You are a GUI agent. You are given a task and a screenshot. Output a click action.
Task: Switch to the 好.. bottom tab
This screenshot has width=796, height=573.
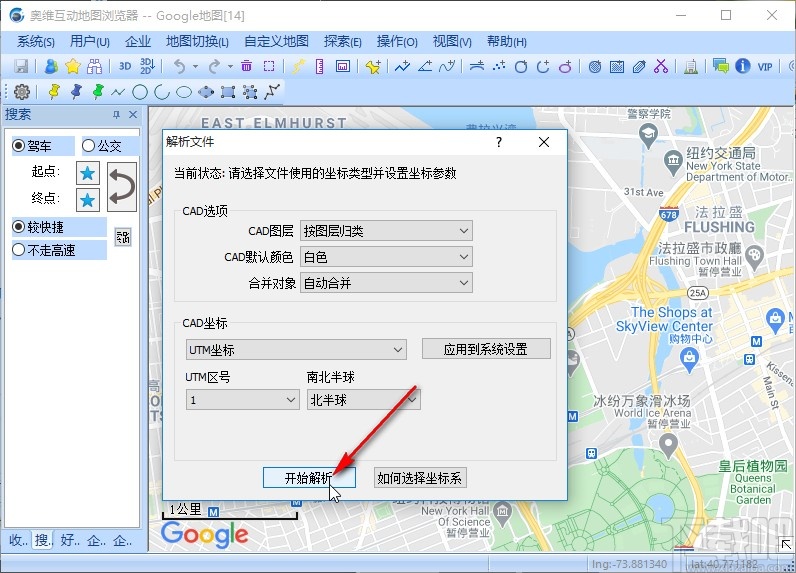[70, 540]
